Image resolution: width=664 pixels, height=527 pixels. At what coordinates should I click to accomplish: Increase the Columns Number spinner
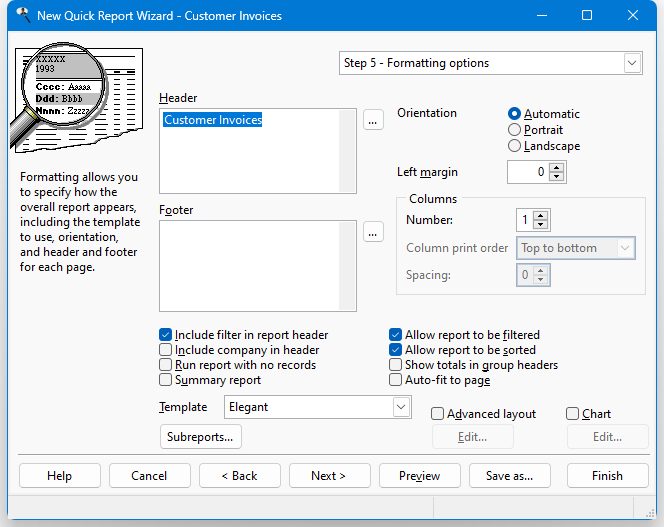tap(540, 216)
